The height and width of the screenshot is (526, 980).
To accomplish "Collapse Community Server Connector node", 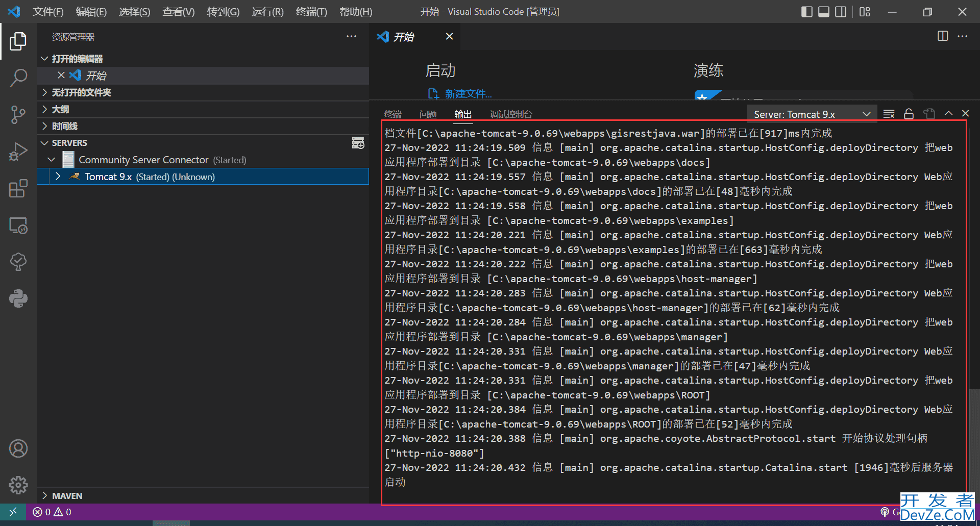I will point(51,160).
